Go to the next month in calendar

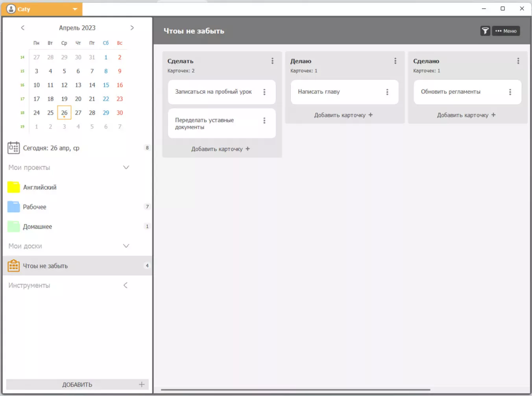132,28
